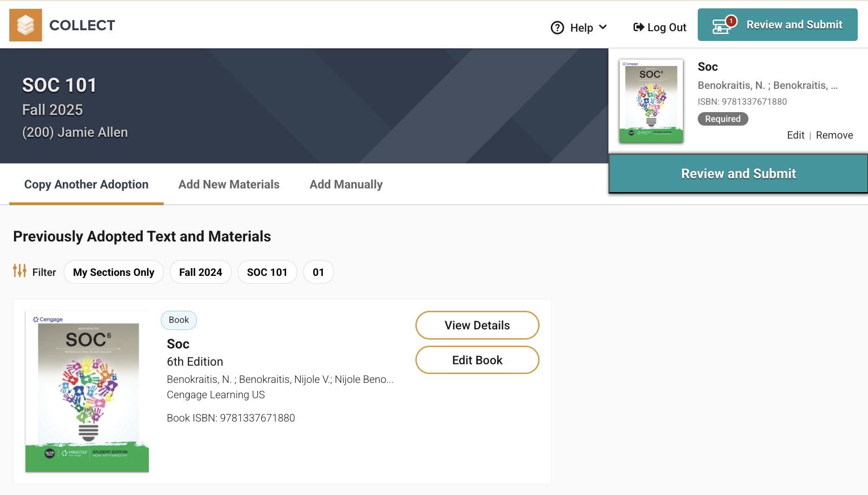Viewport: 868px width, 495px height.
Task: Remove Soc from the cart panel
Action: coord(834,135)
